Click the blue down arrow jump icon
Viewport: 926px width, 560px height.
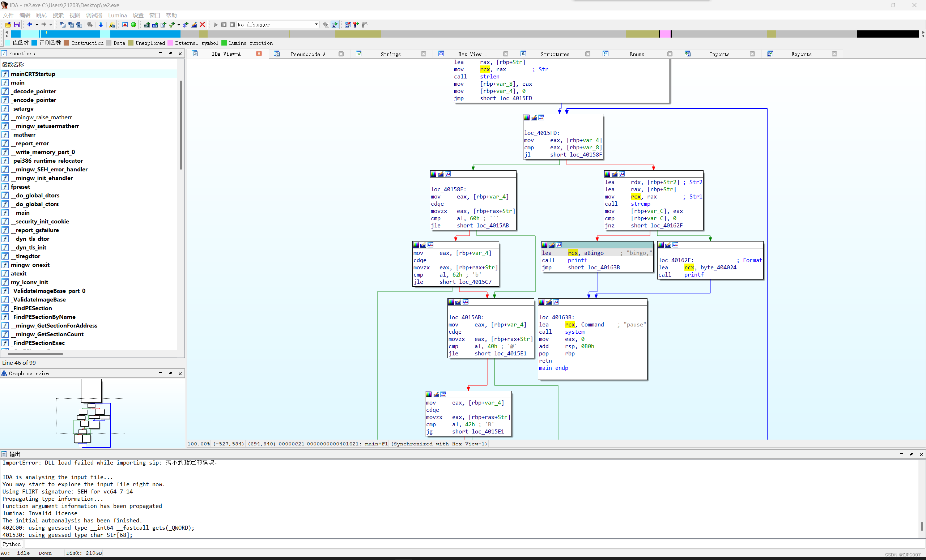[x=101, y=25]
